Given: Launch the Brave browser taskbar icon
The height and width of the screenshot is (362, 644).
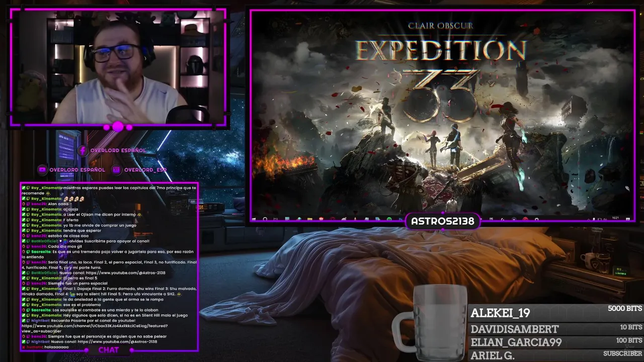Looking at the screenshot, I should click(321, 219).
